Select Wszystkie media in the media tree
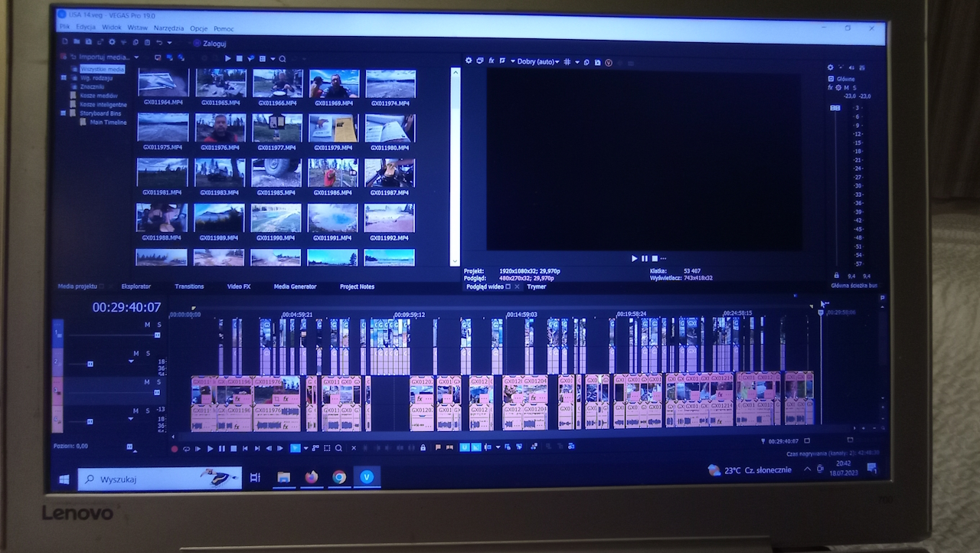This screenshot has width=980, height=553. pos(103,69)
